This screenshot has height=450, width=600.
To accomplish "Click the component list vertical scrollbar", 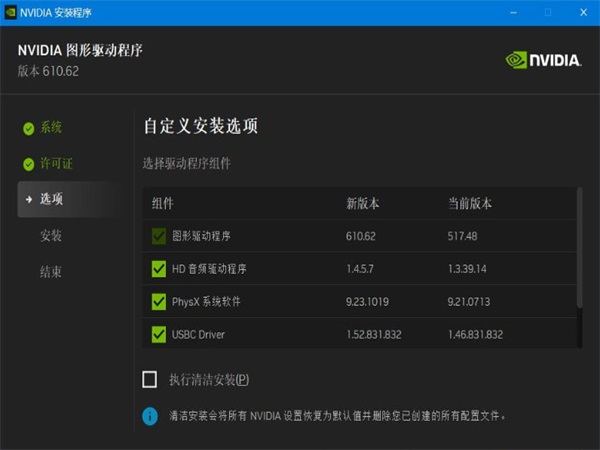I will [579, 248].
